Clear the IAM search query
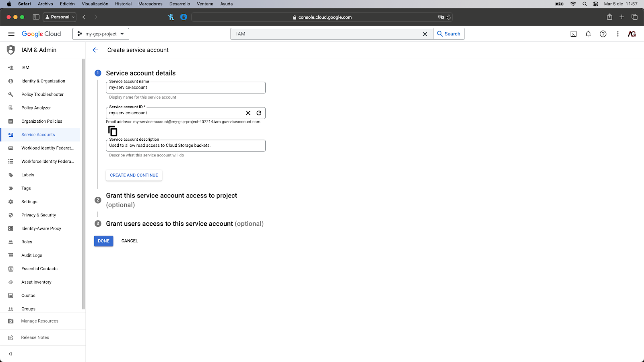This screenshot has width=644, height=362. pyautogui.click(x=425, y=34)
